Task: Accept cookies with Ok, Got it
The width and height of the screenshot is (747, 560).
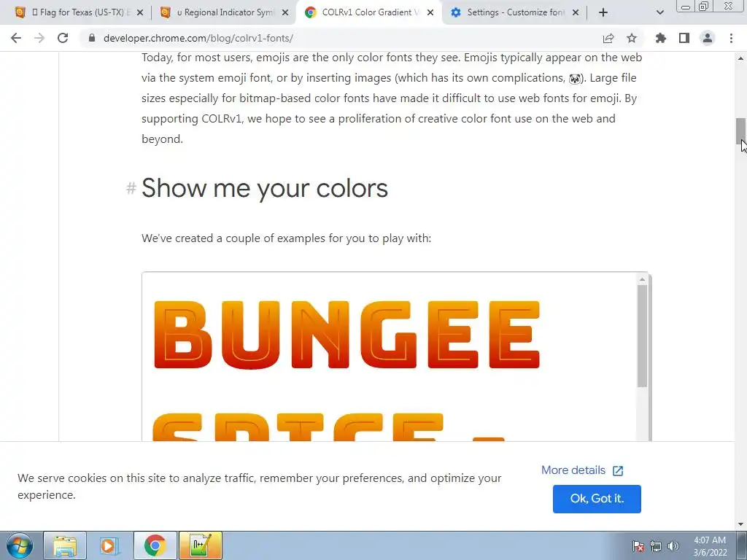Action: (597, 499)
